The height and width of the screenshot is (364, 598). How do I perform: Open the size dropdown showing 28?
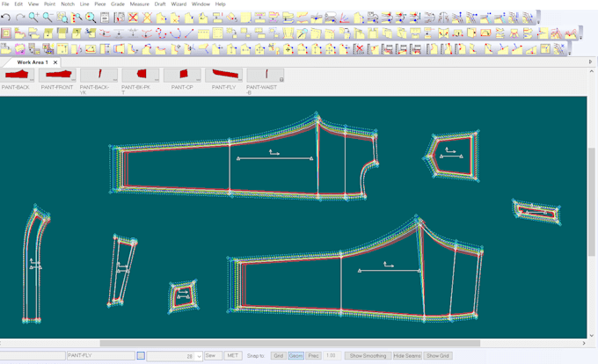click(x=199, y=356)
